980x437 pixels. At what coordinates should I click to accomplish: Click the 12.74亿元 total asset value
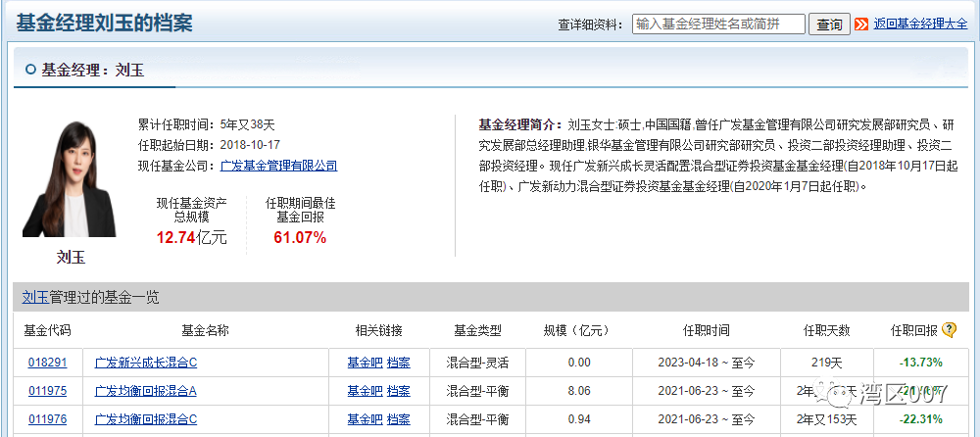pos(192,237)
